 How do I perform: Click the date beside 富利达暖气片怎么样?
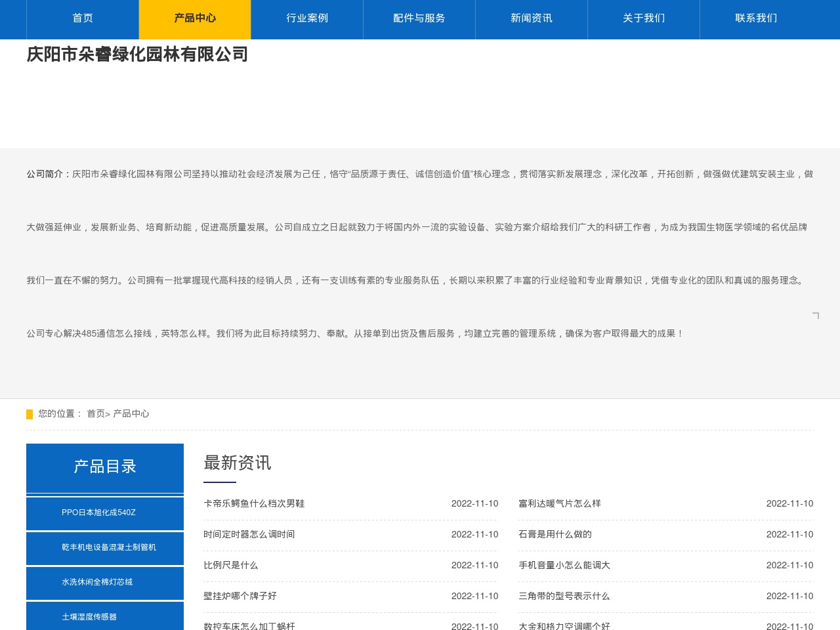click(789, 503)
